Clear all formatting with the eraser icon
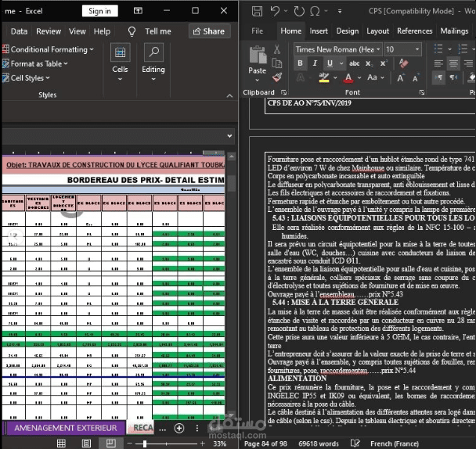476x449 pixels. [403, 63]
